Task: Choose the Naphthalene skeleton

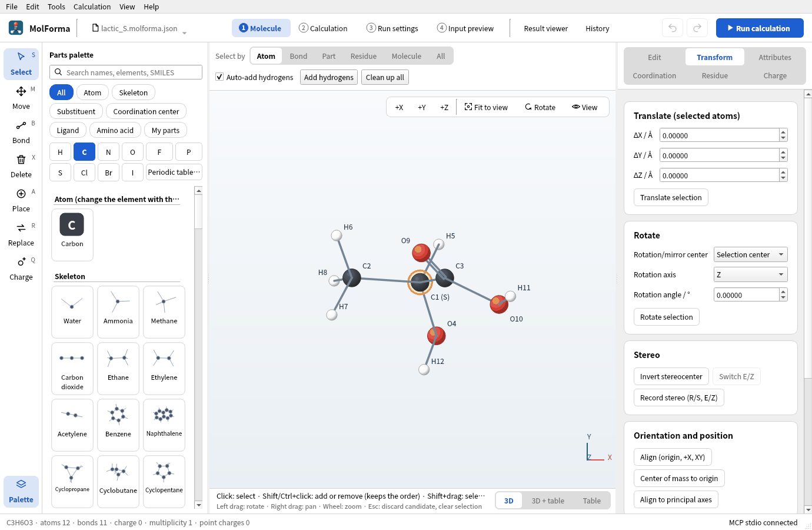Action: click(164, 425)
